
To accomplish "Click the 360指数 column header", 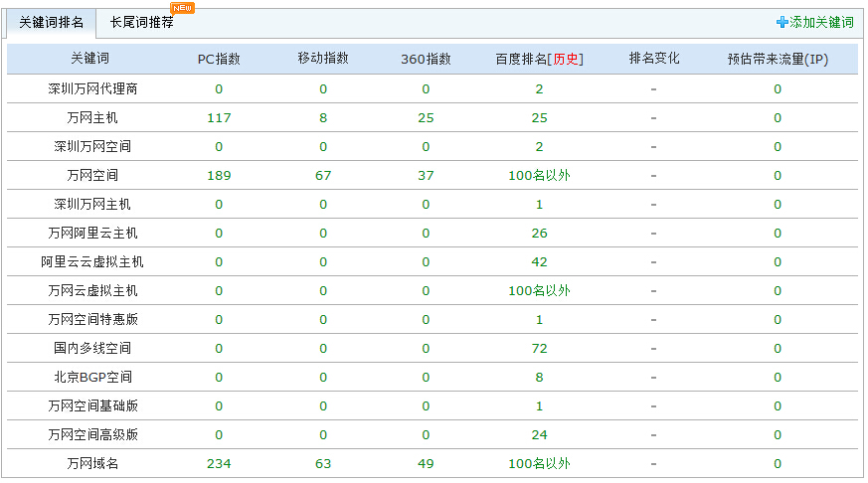I will (426, 60).
